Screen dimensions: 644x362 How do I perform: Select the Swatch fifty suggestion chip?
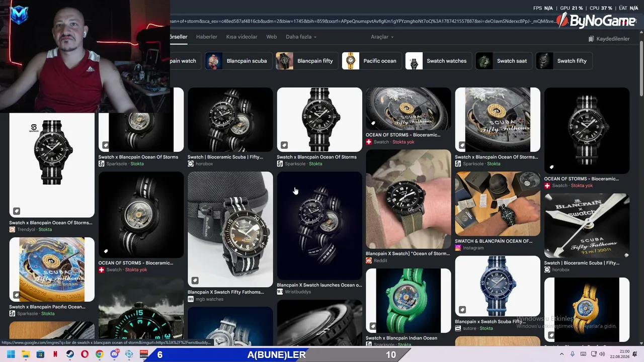pos(563,61)
